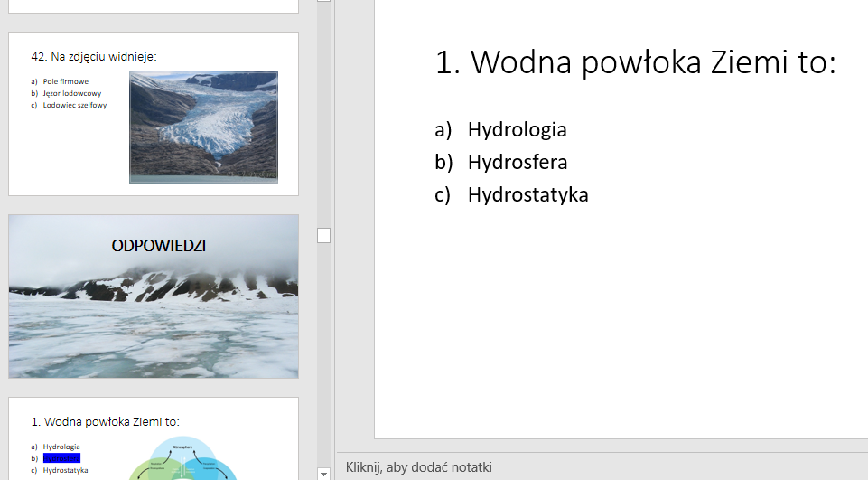Grab the thumbnail pane scrollbar handle

click(x=324, y=235)
